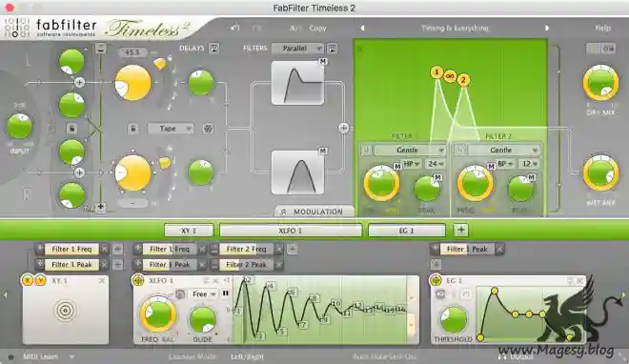629x364 pixels.
Task: Click the round icon right of Tape
Action: click(208, 129)
